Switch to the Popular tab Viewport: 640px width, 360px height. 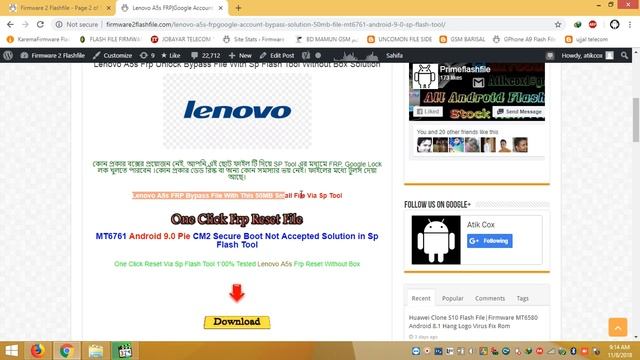tap(453, 298)
